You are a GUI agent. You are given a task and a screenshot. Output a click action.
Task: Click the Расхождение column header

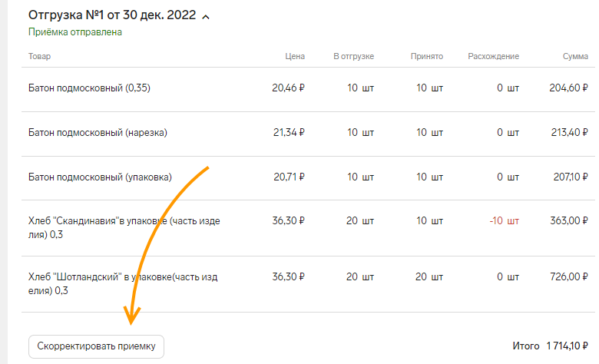[494, 56]
